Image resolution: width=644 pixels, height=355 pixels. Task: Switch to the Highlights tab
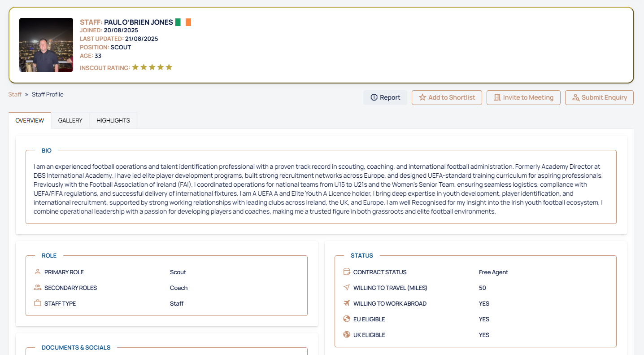point(113,120)
